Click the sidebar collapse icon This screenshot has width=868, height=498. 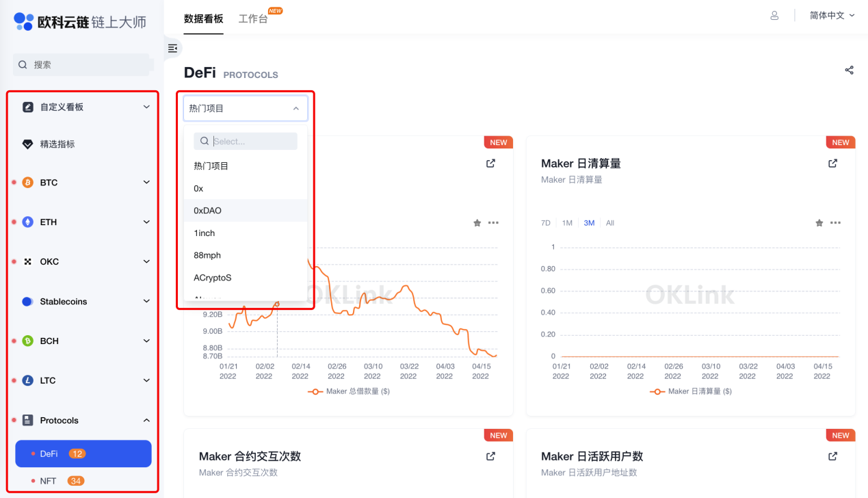coord(172,49)
